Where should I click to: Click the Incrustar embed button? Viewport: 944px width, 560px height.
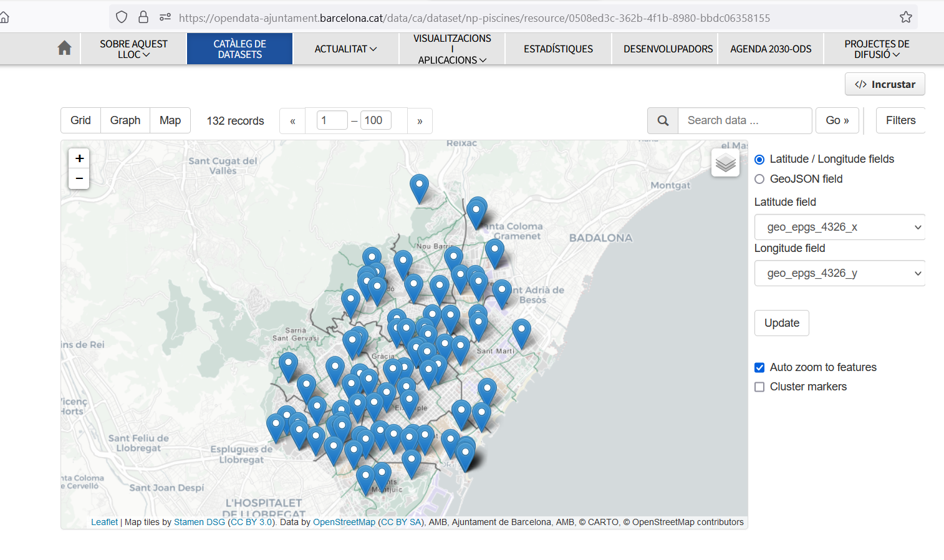tap(885, 84)
